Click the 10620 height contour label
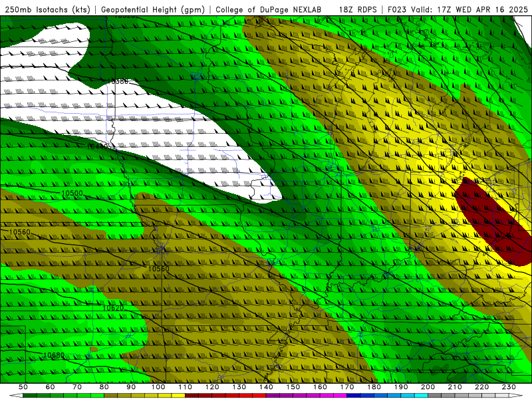The width and height of the screenshot is (532, 399). 113,308
